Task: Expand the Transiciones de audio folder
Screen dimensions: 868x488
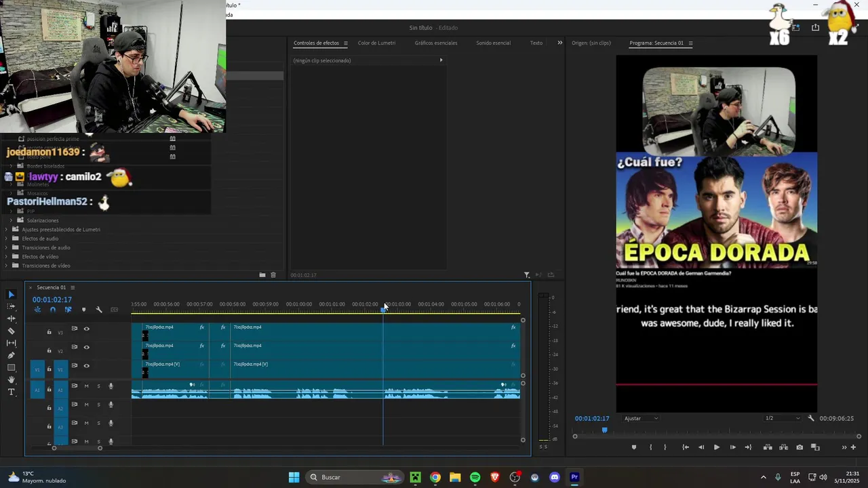Action: point(6,247)
